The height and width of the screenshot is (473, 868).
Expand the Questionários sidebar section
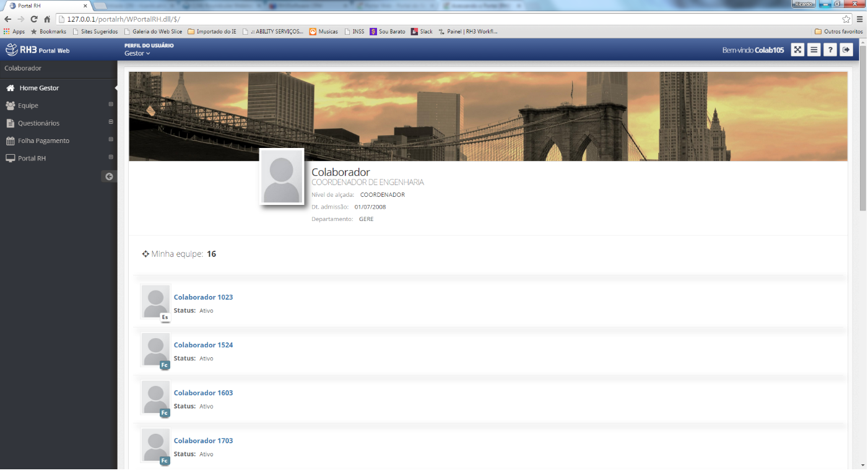[x=111, y=122]
